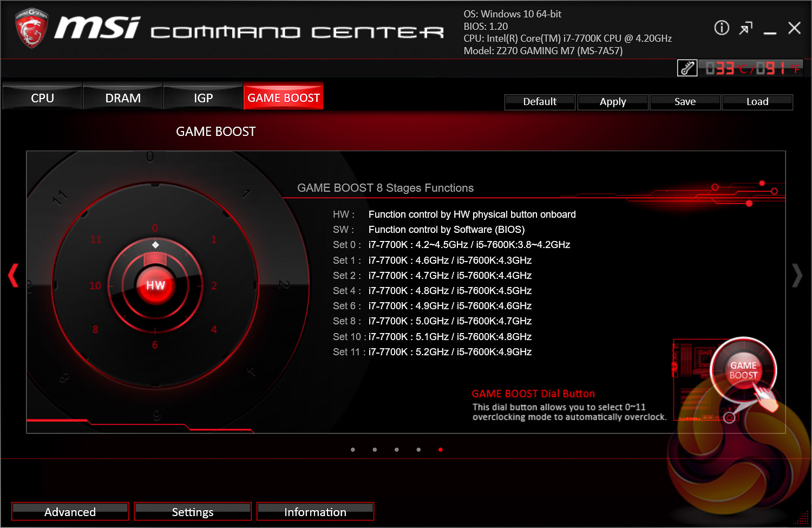Click the Default button
Image resolution: width=812 pixels, height=528 pixels.
point(540,102)
